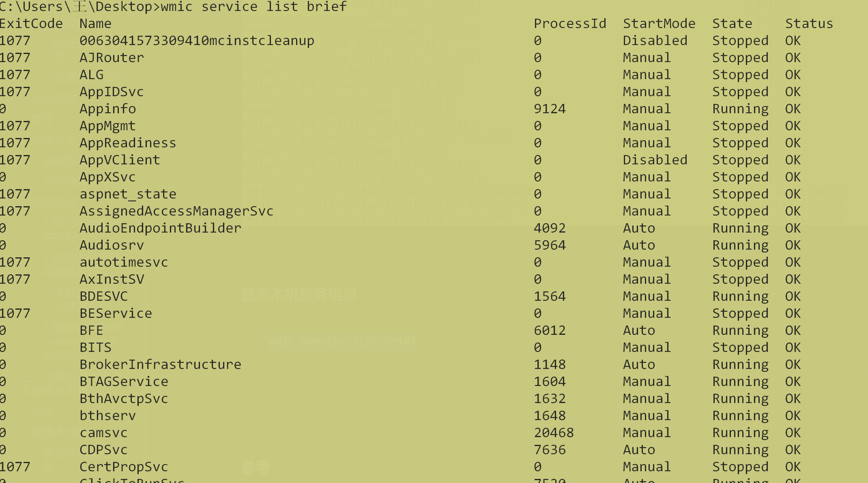Click the AssignedAccessManagerSvc service name
Screen dimensions: 868x483
click(176, 211)
